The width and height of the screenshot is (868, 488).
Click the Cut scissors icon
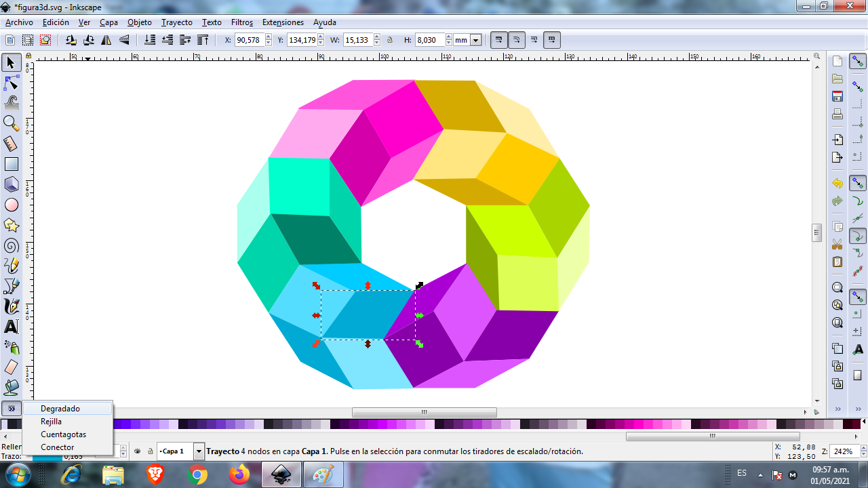pos(837,244)
